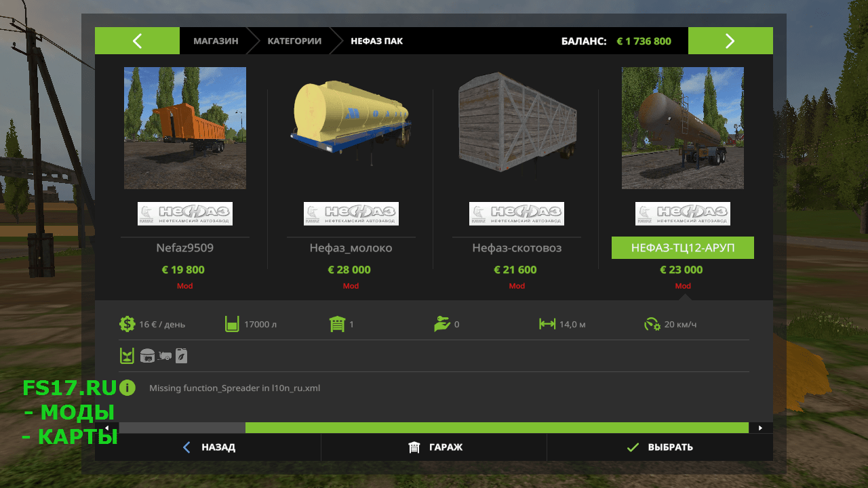868x488 pixels.
Task: Confirm with the ВЫБРАТЬ button
Action: 660,447
